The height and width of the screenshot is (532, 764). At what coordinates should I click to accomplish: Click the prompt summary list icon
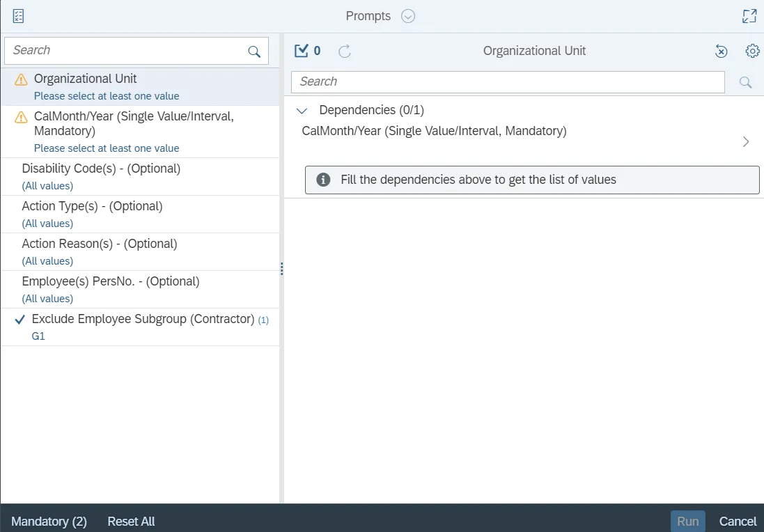tap(19, 16)
